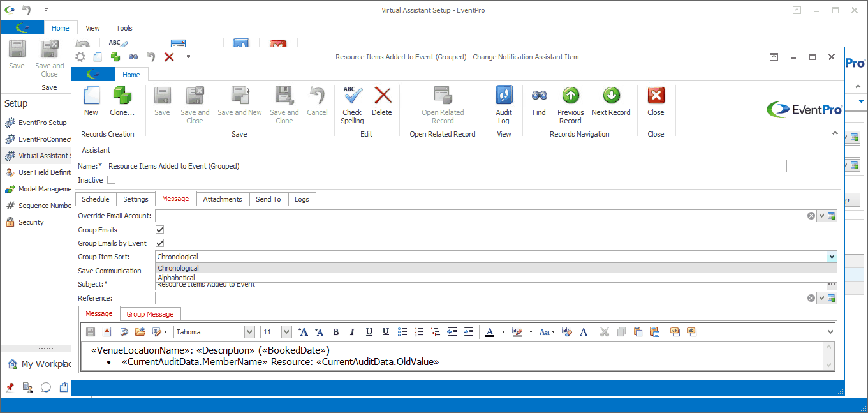Image resolution: width=868 pixels, height=413 pixels.
Task: Toggle bulleted list in message editor
Action: click(x=402, y=332)
